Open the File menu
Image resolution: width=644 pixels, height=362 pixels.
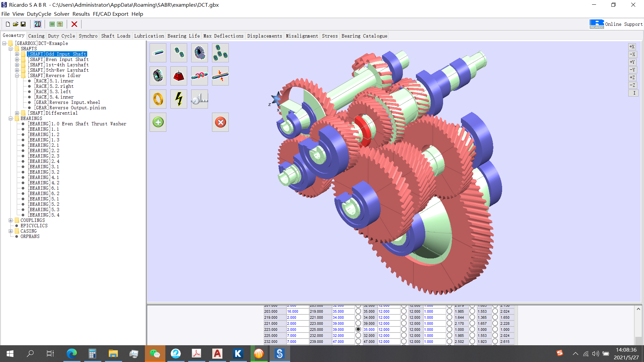pyautogui.click(x=5, y=14)
